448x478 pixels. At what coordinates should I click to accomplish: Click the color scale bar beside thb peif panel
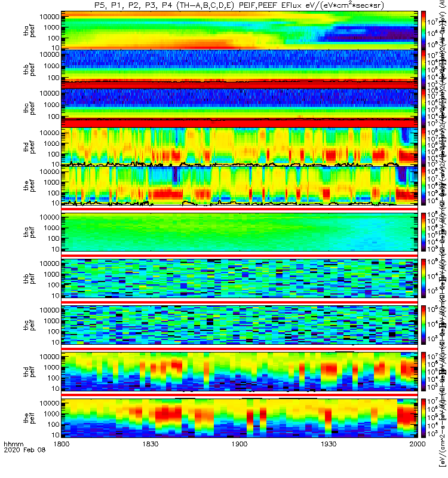point(424,278)
